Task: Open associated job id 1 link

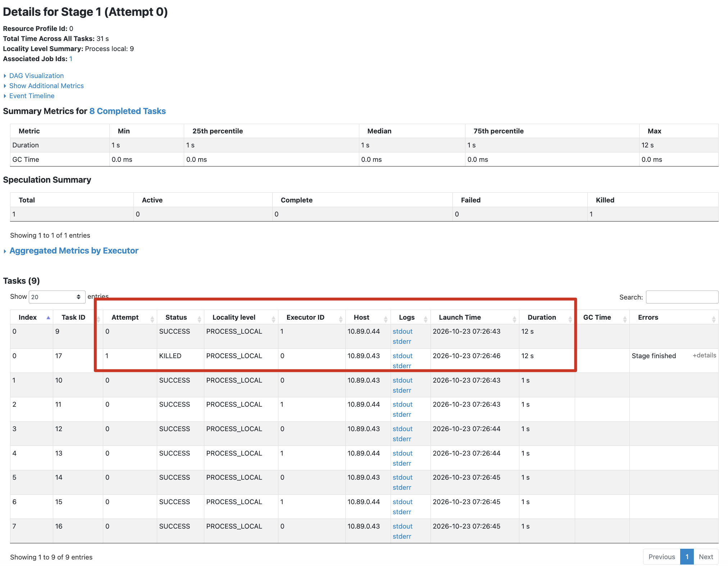Action: coord(71,59)
